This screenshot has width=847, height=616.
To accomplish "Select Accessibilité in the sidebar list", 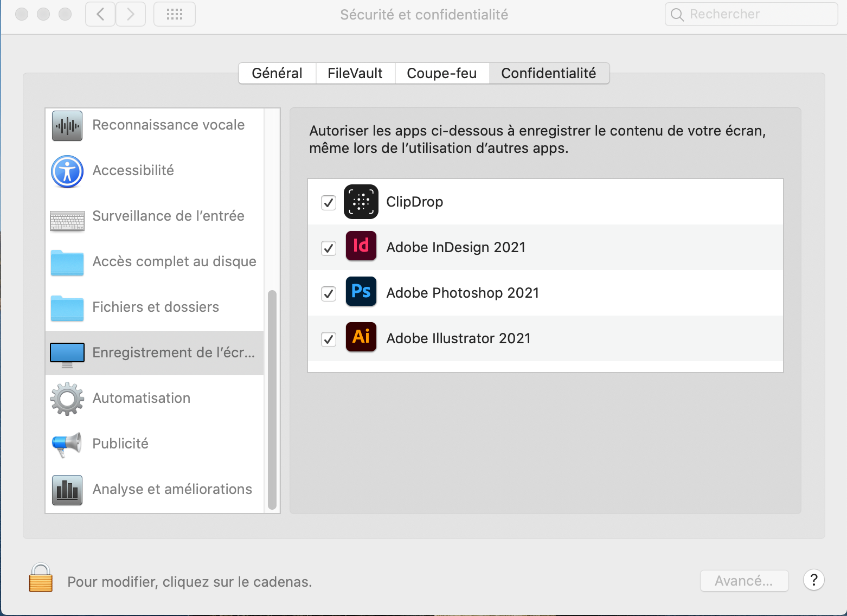I will coord(155,171).
